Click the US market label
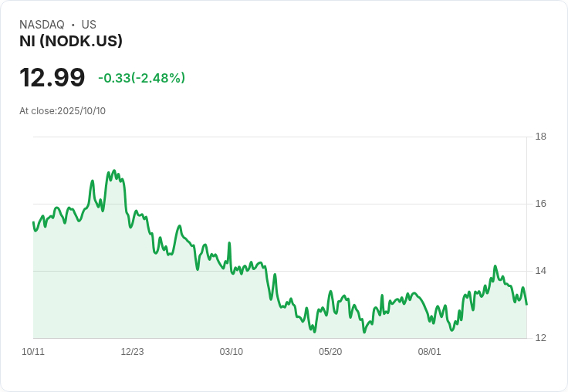Viewport: 568px width, 392px height. click(x=89, y=25)
